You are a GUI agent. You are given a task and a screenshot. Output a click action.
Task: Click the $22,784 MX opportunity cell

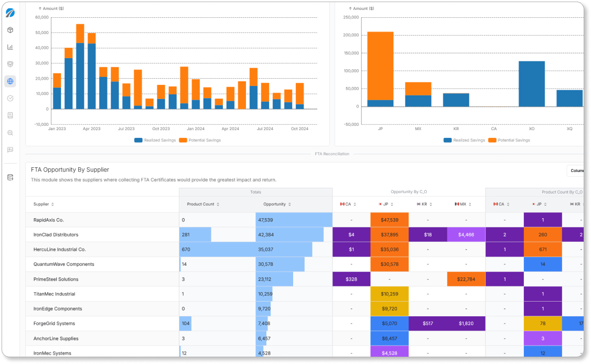(x=466, y=279)
